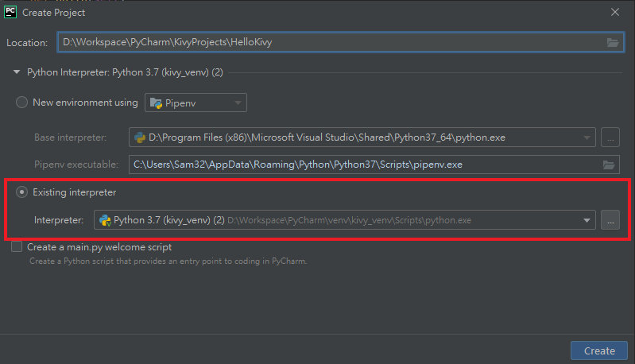This screenshot has width=635, height=364.
Task: Click the 'Interpreter:' label
Action: pos(59,220)
